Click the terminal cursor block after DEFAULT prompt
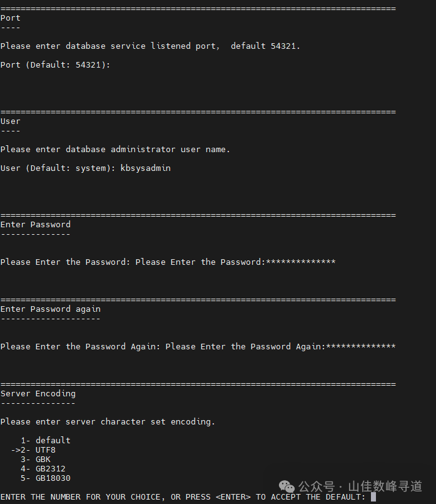Screen dimensions: 436x504 coord(373,497)
